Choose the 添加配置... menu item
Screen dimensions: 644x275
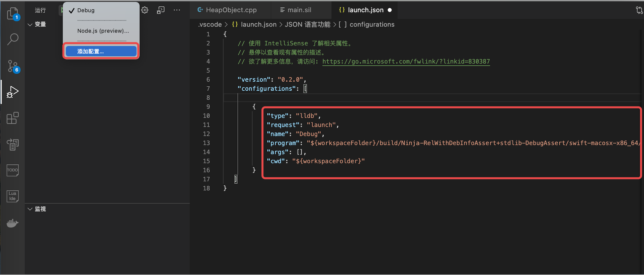[101, 51]
